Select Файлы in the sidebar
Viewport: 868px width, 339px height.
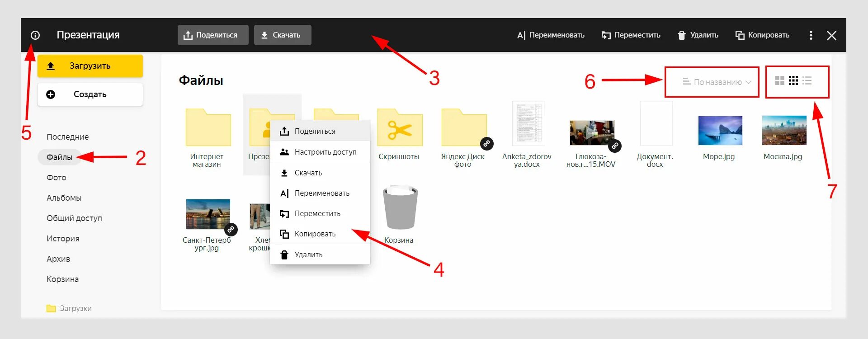point(59,157)
